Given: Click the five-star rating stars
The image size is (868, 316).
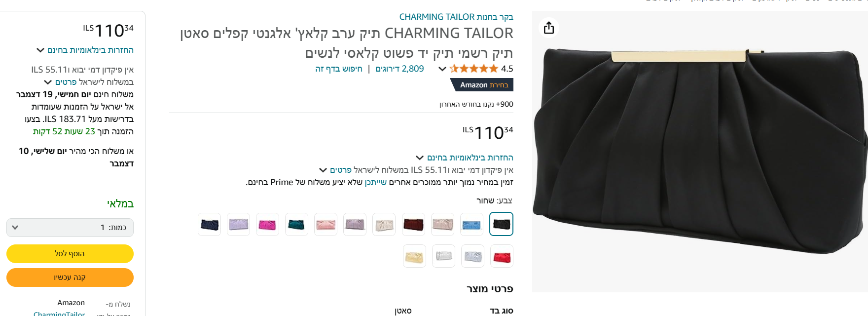Looking at the screenshot, I should click(x=474, y=69).
